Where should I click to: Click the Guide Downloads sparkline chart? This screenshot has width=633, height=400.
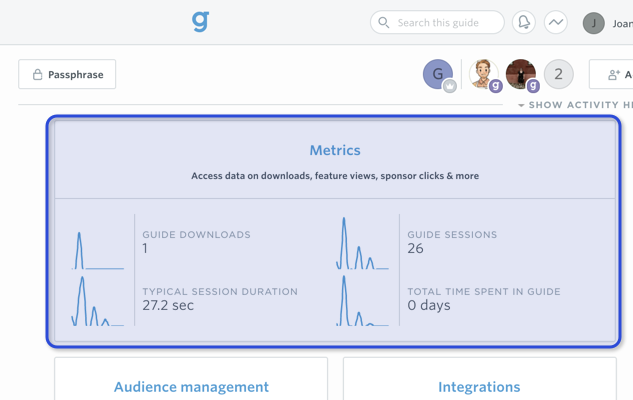click(98, 250)
